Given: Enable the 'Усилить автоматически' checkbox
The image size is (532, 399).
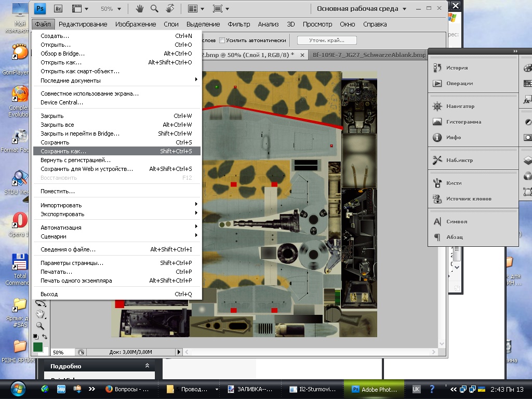Looking at the screenshot, I should 222,40.
